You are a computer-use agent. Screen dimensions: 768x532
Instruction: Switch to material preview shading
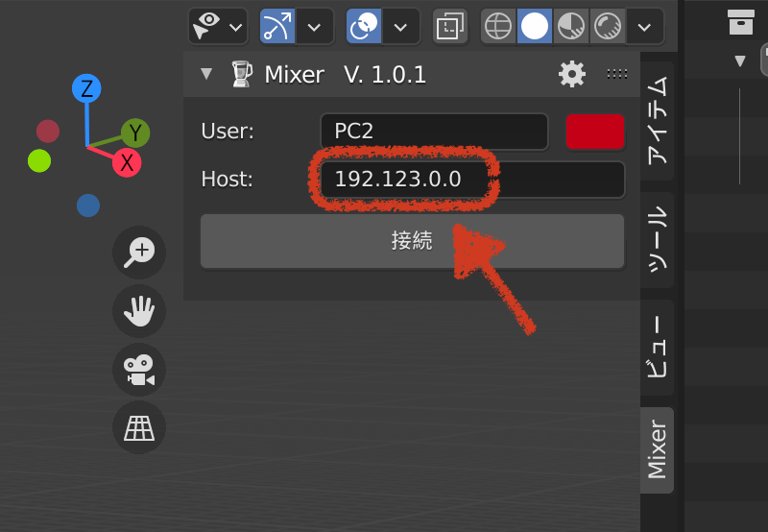coord(571,26)
